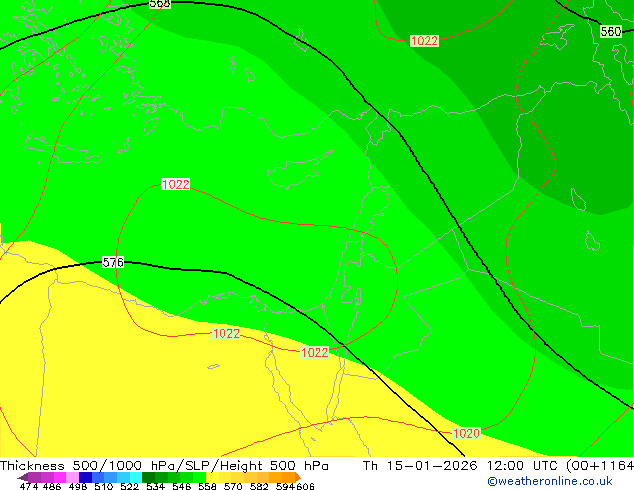Click the white-background 1022 isobar label
This screenshot has height=490, width=634.
175,184
